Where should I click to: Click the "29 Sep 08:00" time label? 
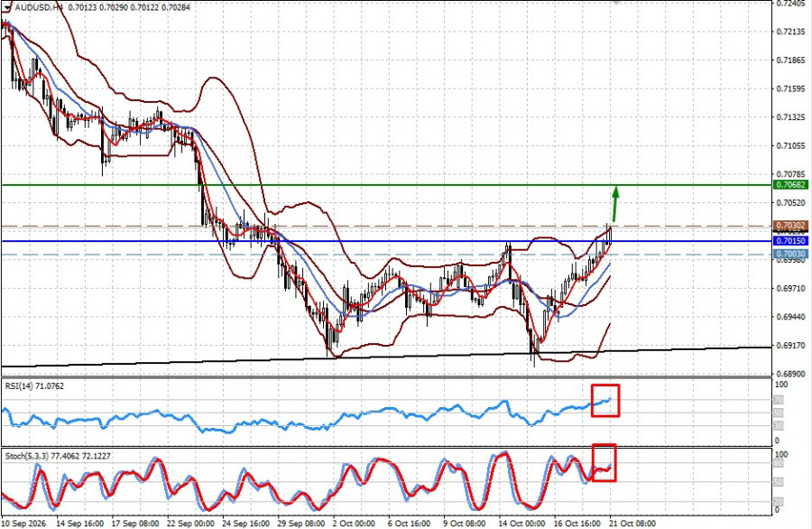301,524
